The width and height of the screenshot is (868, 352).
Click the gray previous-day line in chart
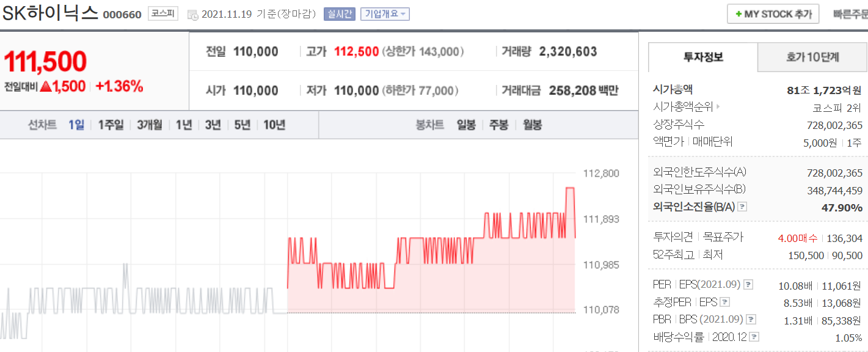pyautogui.click(x=144, y=301)
